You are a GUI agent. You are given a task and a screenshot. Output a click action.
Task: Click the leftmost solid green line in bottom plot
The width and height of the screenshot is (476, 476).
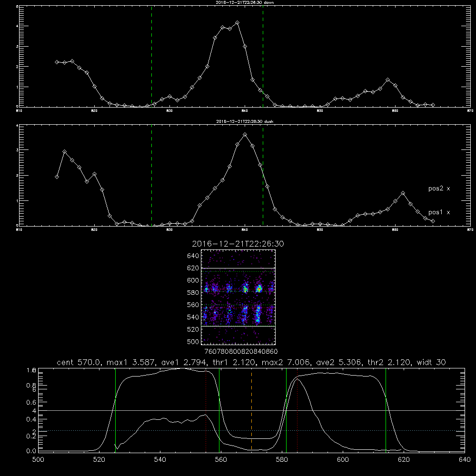pyautogui.click(x=115, y=410)
